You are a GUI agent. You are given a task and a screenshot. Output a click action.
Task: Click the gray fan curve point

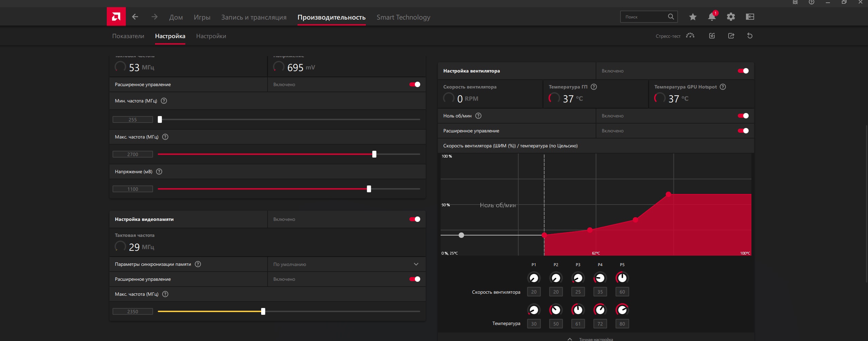point(461,235)
